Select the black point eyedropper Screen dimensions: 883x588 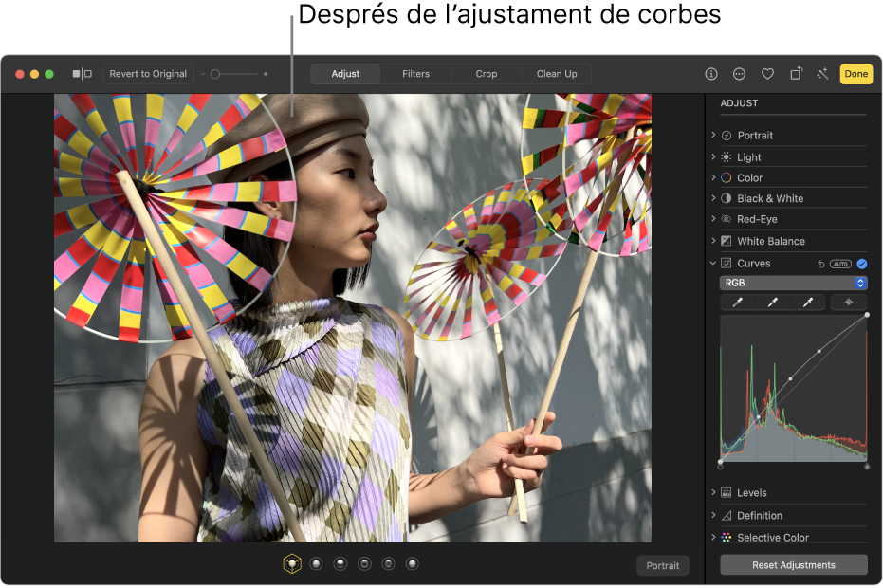737,303
